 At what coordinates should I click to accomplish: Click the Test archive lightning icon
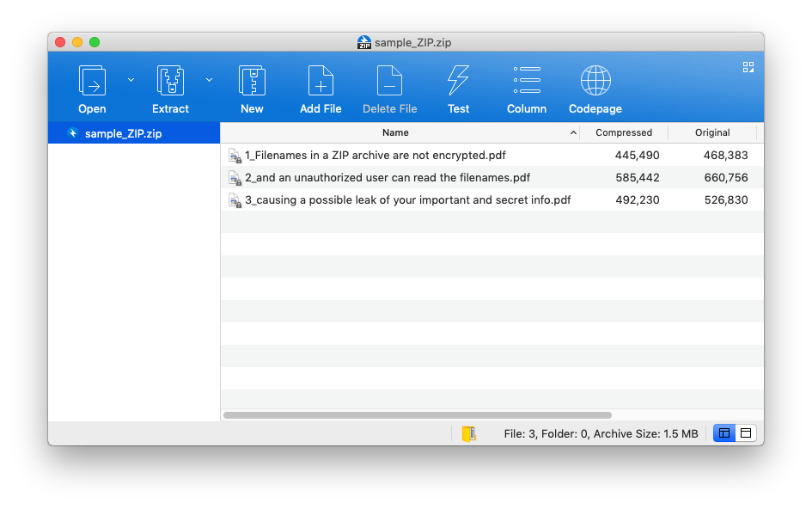pos(458,81)
